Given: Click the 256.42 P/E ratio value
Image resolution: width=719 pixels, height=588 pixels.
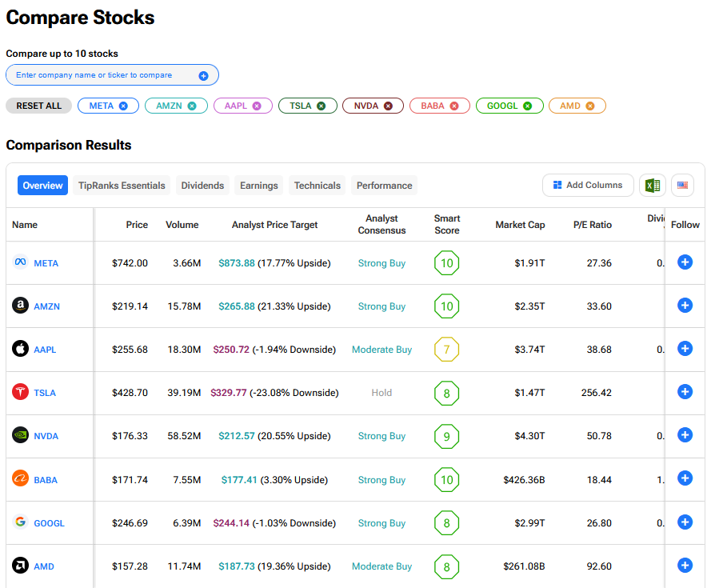Looking at the screenshot, I should pyautogui.click(x=596, y=393).
